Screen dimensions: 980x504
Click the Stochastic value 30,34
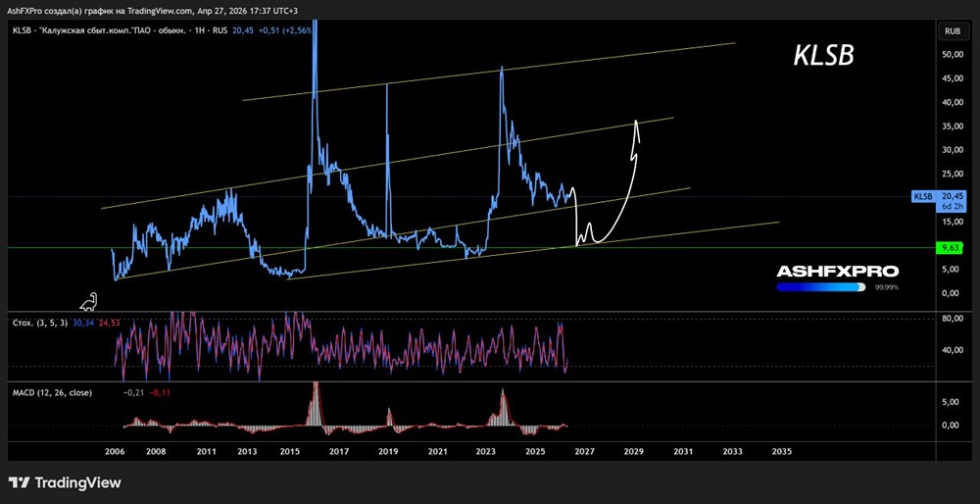point(82,323)
